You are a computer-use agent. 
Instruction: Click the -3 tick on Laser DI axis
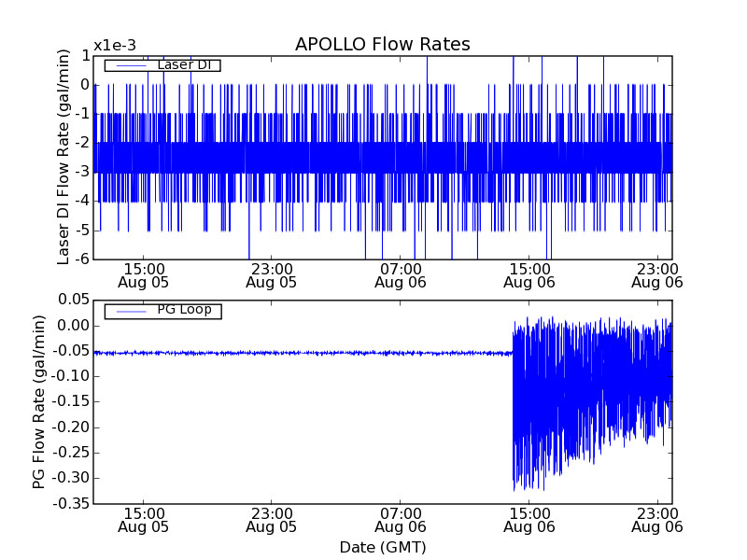[82, 172]
